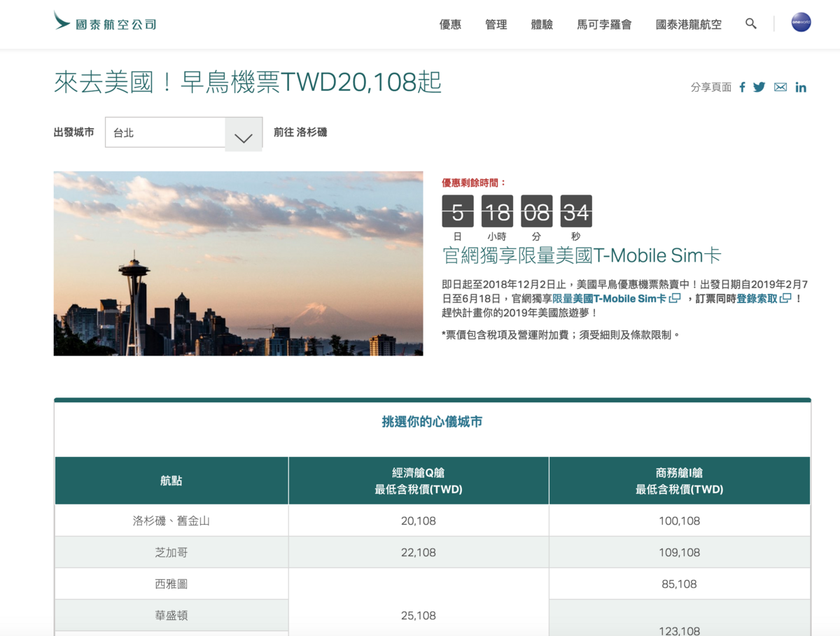Click the oneworld alliance badge
Viewport: 840px width, 636px height.
pyautogui.click(x=801, y=22)
